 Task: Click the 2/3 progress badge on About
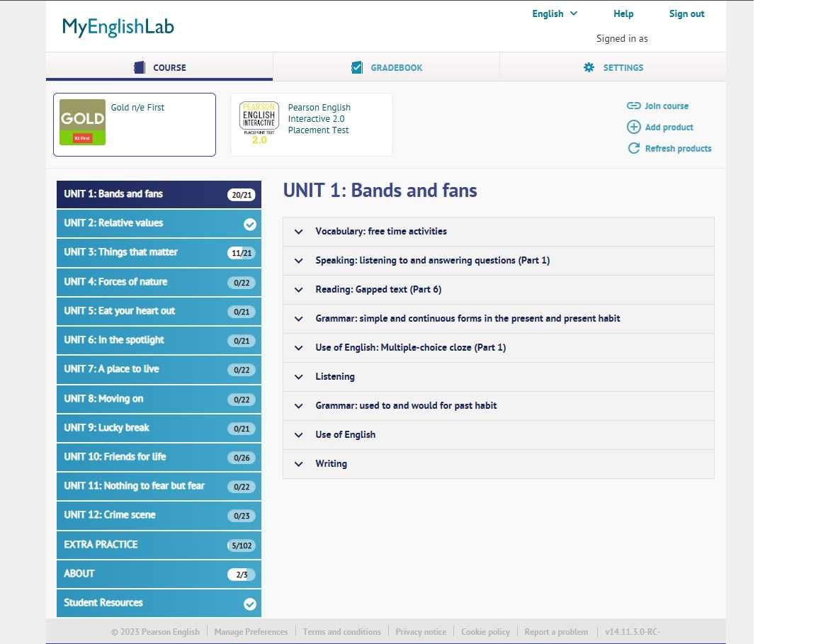click(x=242, y=575)
